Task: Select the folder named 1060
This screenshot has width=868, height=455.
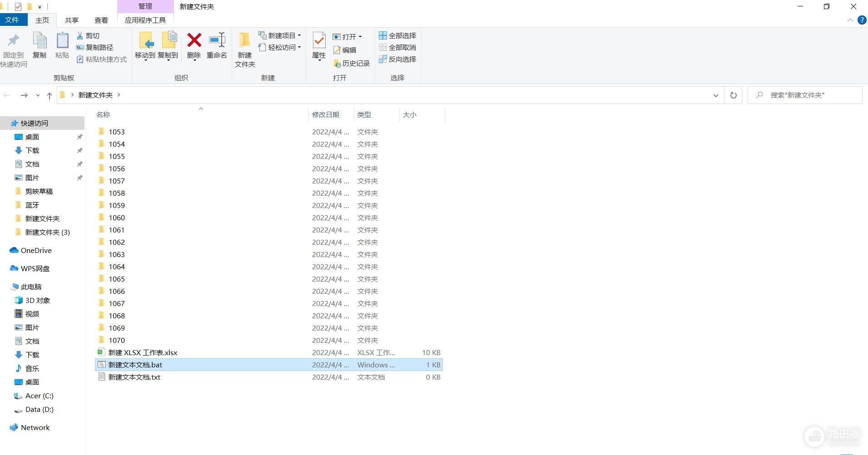Action: pos(269,218)
